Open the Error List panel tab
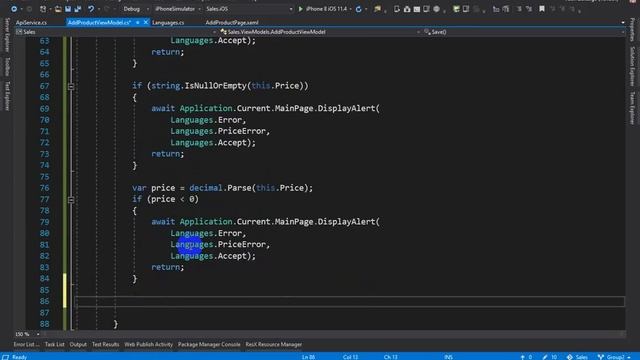Image resolution: width=640 pixels, height=360 pixels. (x=27, y=344)
